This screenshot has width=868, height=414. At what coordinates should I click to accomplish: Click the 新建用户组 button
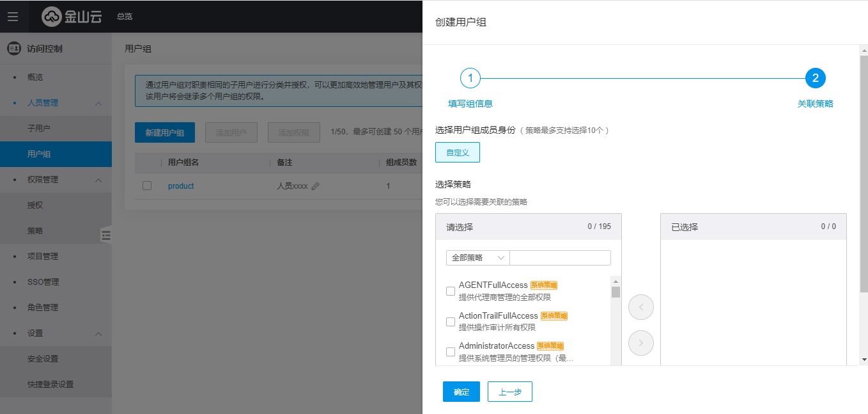click(165, 132)
